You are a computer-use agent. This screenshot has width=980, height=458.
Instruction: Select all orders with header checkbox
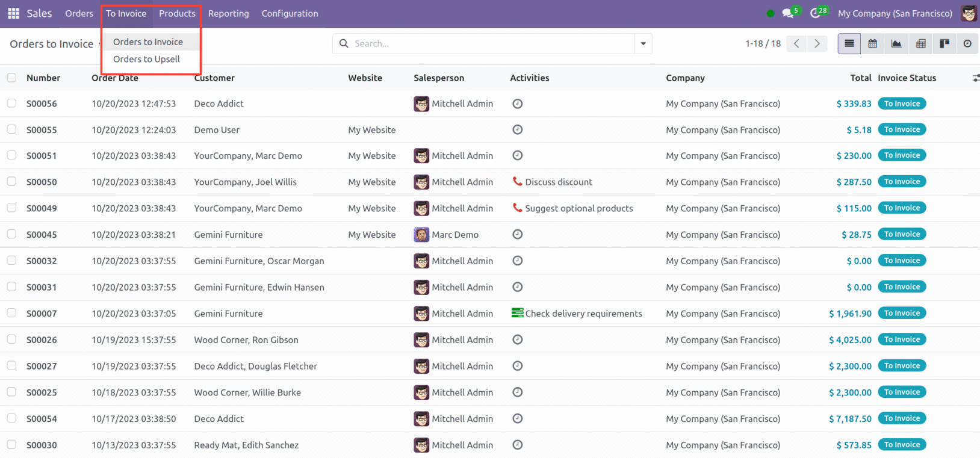11,78
